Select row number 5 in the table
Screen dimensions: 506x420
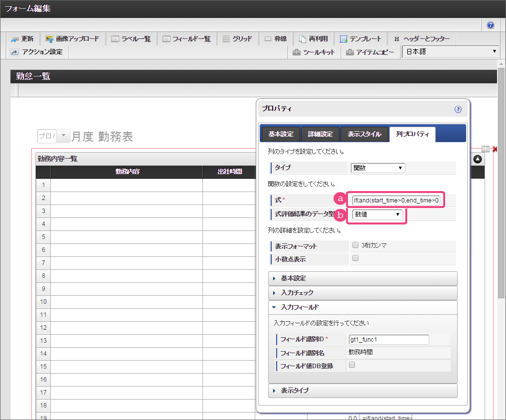click(43, 237)
